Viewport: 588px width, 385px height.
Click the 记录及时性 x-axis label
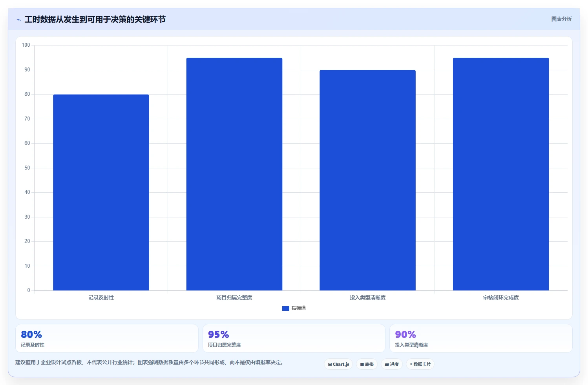click(101, 297)
